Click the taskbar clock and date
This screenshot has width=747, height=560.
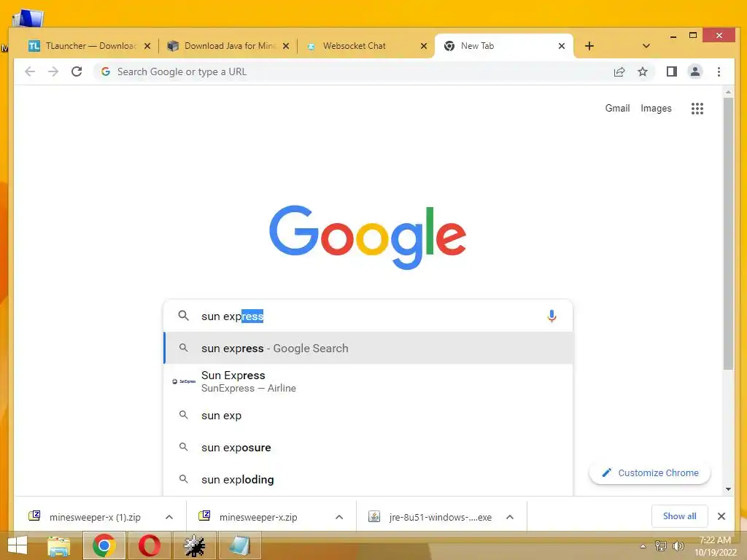click(x=715, y=546)
